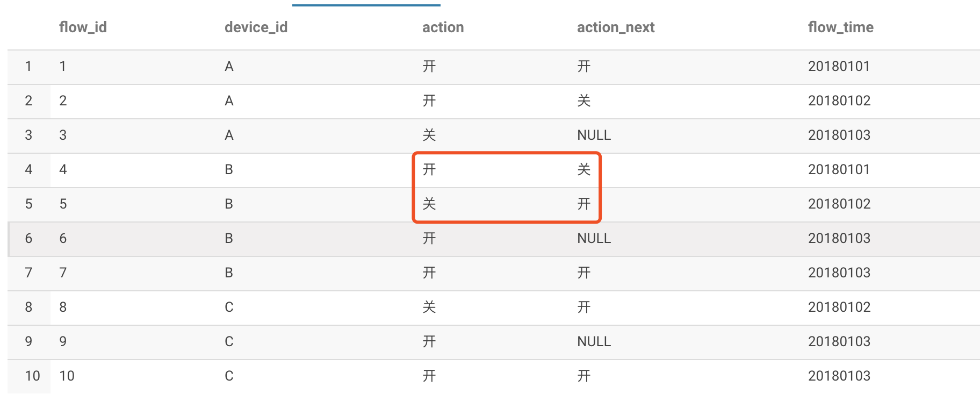Select the action_next column header
The width and height of the screenshot is (980, 401).
616,27
